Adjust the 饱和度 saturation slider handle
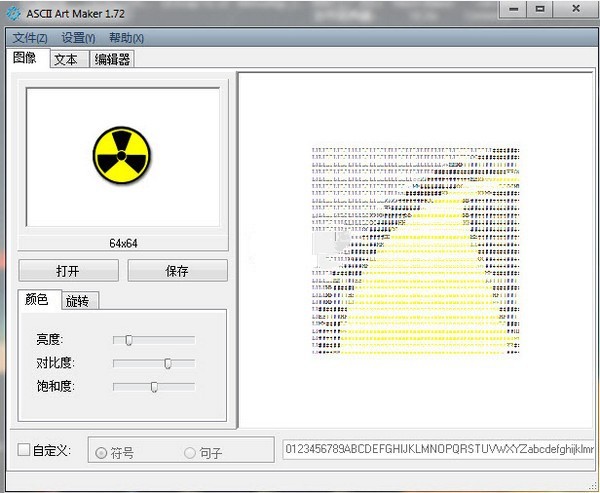Viewport: 600px width, 493px height. coord(154,387)
